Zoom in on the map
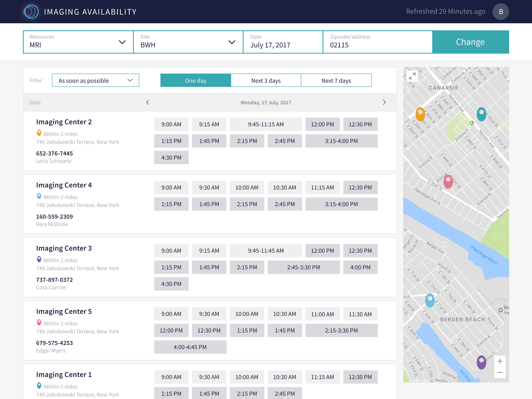 pos(500,361)
